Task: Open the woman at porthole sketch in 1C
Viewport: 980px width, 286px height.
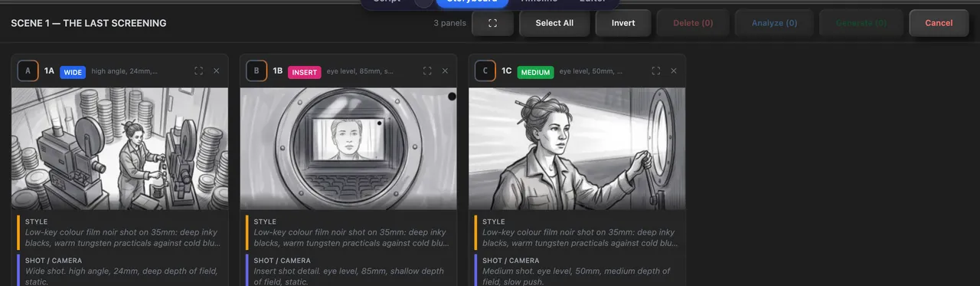Action: click(x=577, y=149)
